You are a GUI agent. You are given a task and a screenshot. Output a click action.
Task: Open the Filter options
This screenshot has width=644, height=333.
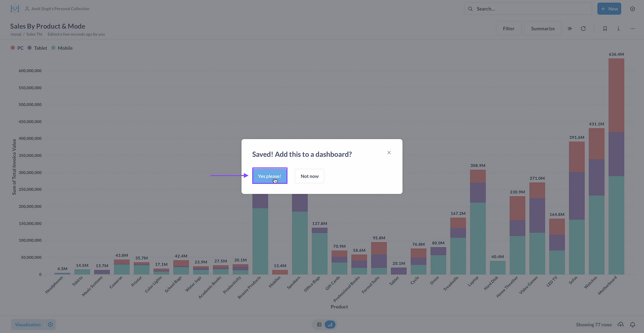point(508,29)
